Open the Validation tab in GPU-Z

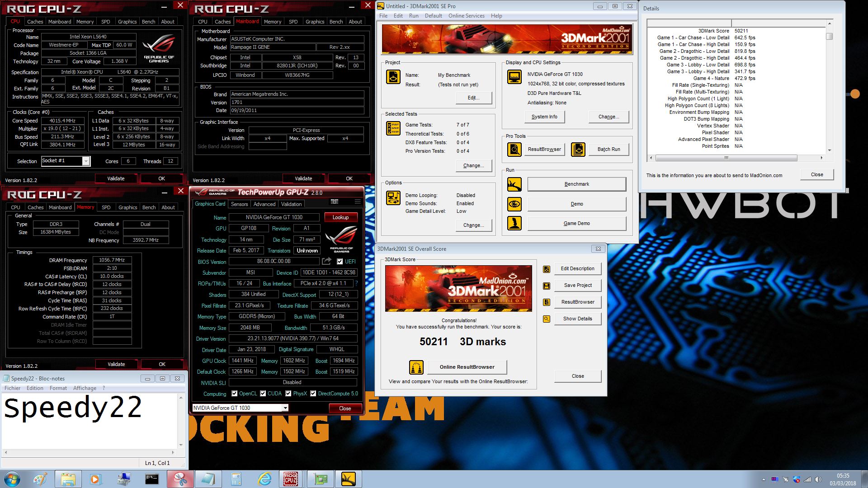pos(291,204)
